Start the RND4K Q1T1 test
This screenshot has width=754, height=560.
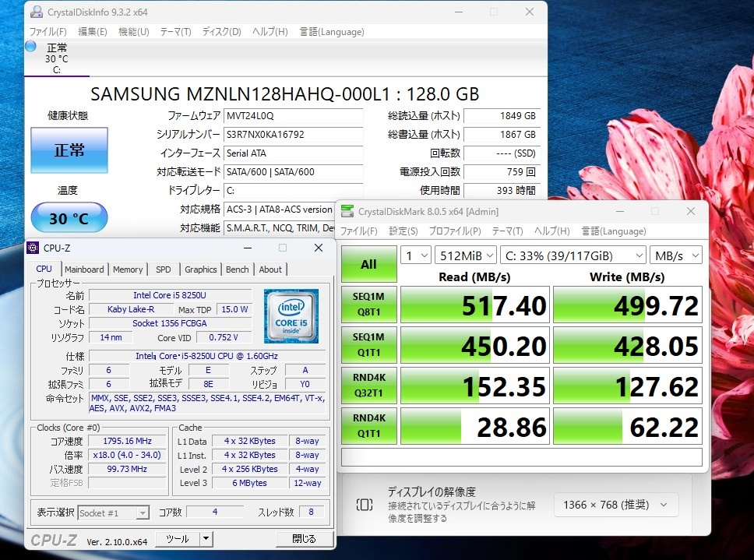(369, 425)
